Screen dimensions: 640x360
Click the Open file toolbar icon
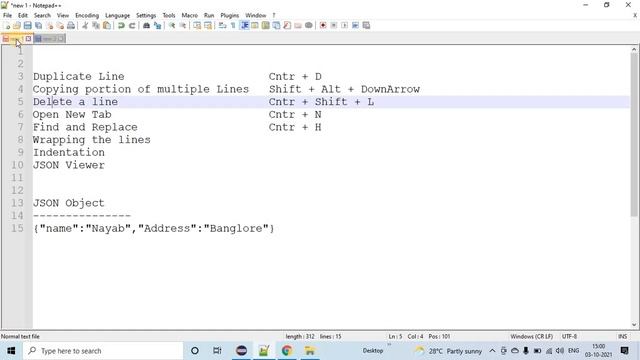(x=17, y=25)
